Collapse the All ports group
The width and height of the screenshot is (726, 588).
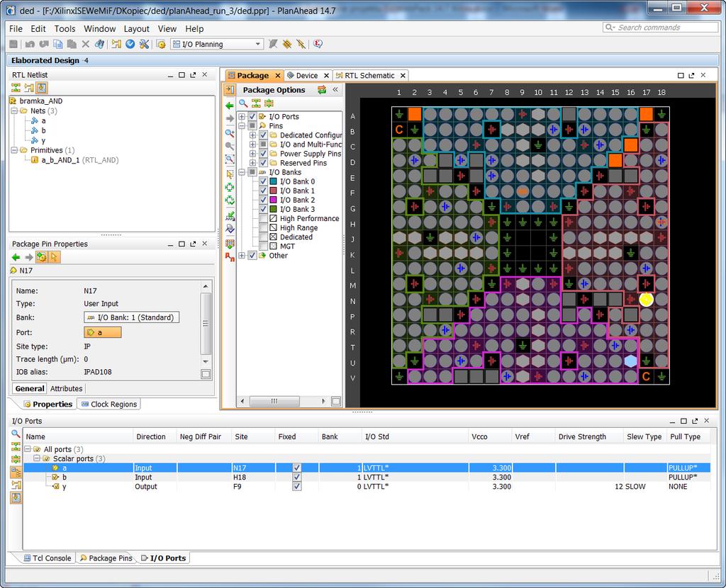click(x=28, y=449)
